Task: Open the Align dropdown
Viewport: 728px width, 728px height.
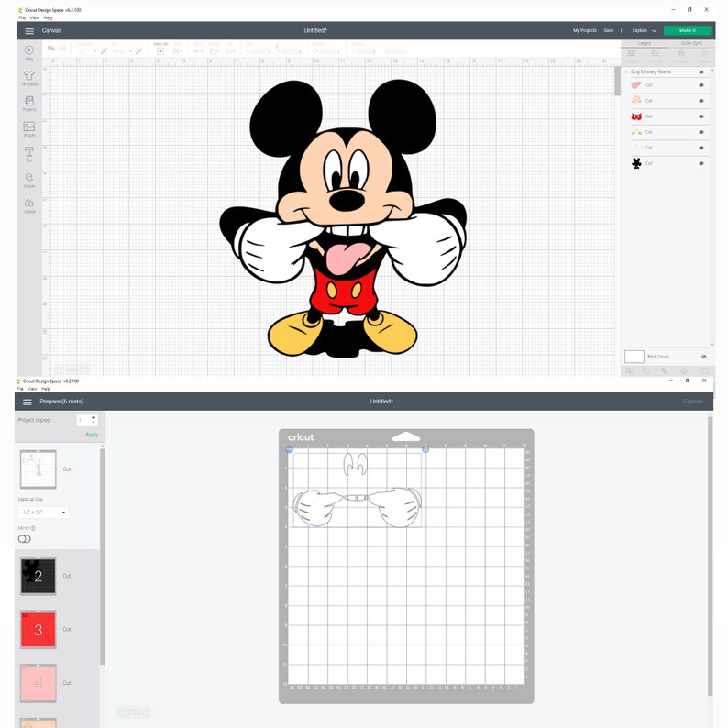Action: [x=198, y=51]
